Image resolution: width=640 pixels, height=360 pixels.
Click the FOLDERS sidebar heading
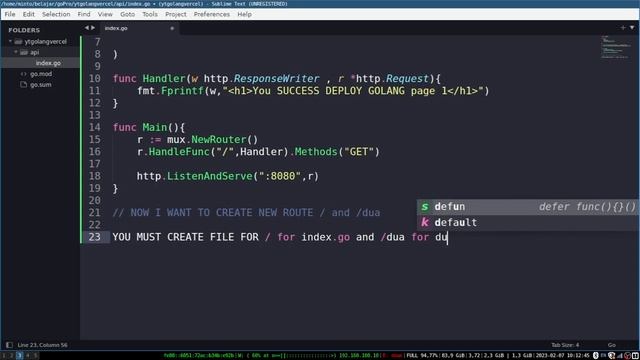pos(24,30)
